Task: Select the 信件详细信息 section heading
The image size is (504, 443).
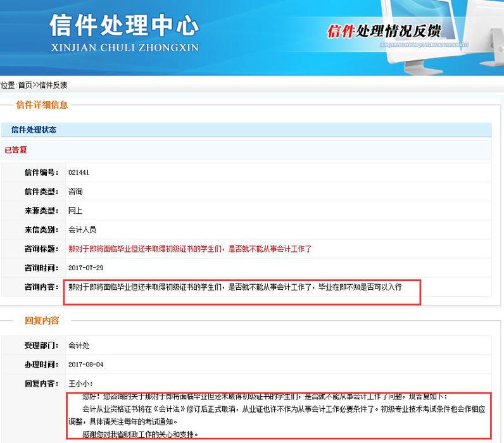Action: tap(42, 105)
